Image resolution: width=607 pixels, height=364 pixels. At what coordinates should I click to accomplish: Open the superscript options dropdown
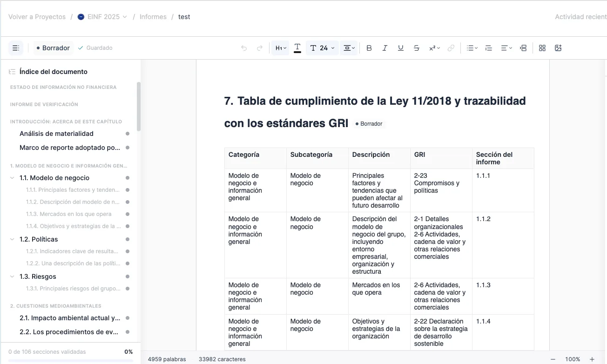(434, 48)
